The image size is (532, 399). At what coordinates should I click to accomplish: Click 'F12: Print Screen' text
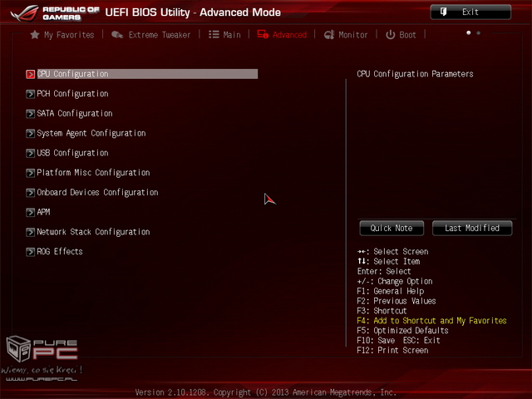pos(392,350)
